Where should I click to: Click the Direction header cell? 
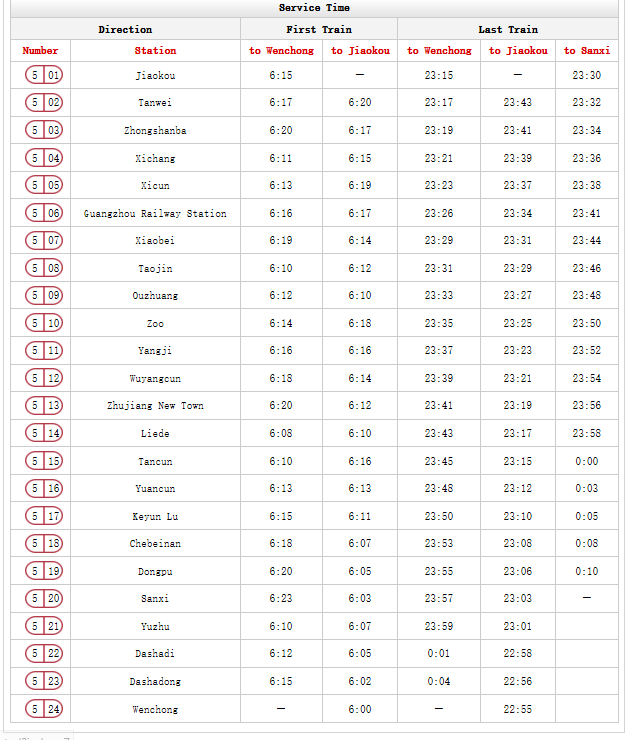(125, 30)
